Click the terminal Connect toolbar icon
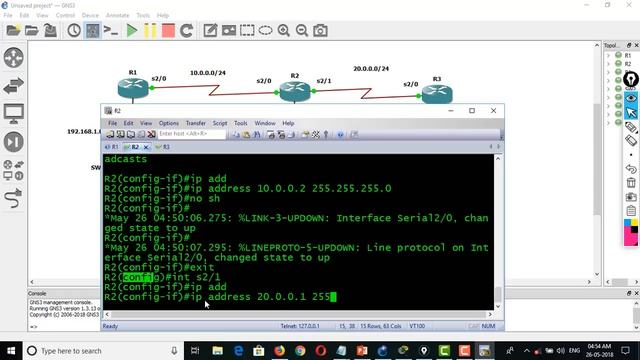The width and height of the screenshot is (640, 360). click(110, 134)
